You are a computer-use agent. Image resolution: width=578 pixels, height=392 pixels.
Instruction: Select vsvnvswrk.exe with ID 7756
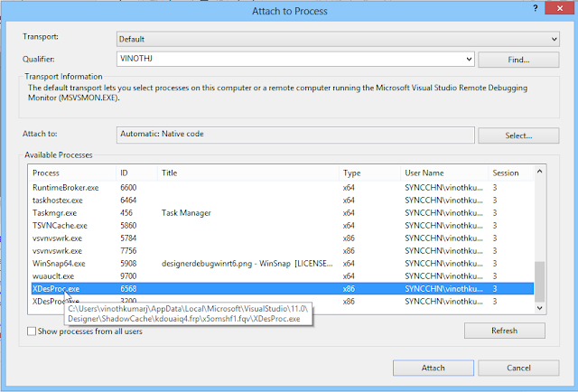pos(282,251)
